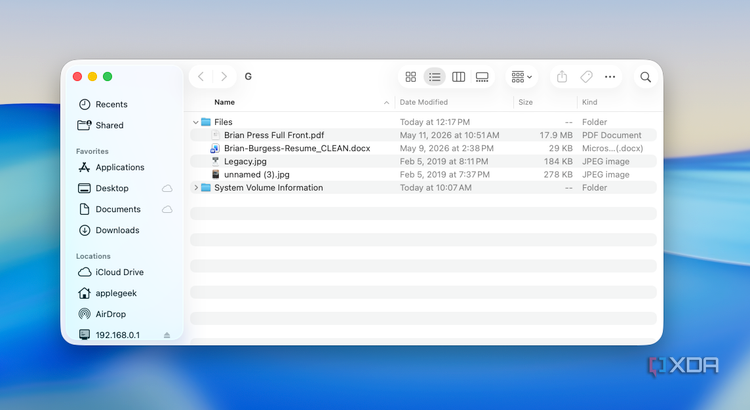Click the System Volume Information folder icon
The width and height of the screenshot is (750, 410).
point(206,188)
